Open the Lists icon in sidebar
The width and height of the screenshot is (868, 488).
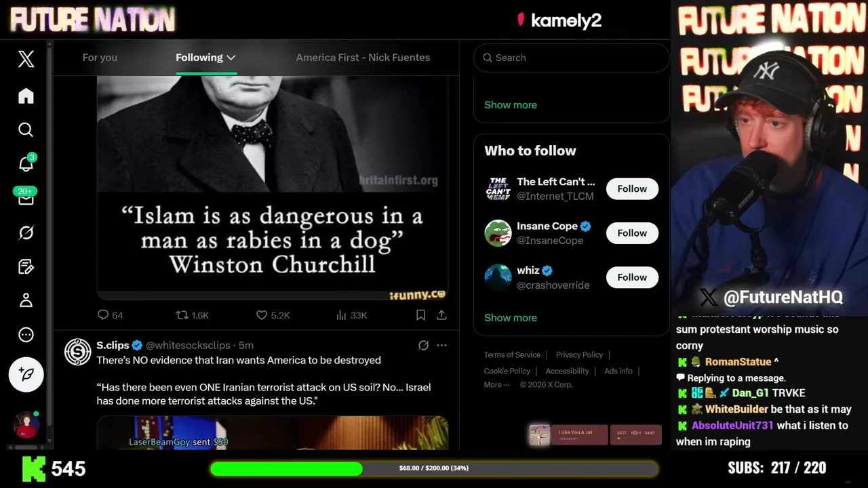coord(26,266)
